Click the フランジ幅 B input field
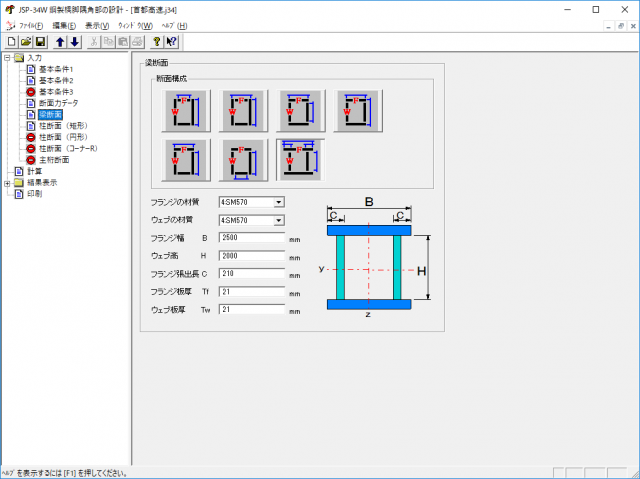Image resolution: width=640 pixels, height=479 pixels. [x=250, y=239]
